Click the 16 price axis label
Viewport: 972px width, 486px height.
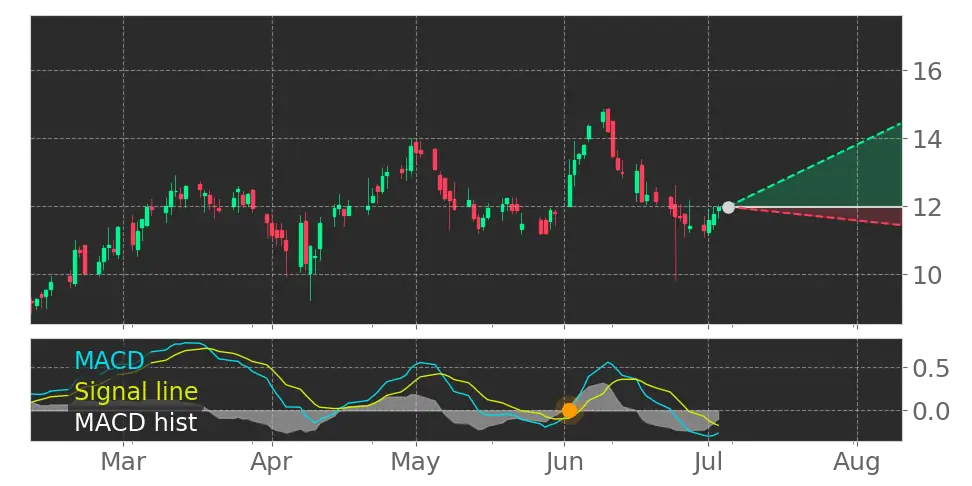(927, 71)
